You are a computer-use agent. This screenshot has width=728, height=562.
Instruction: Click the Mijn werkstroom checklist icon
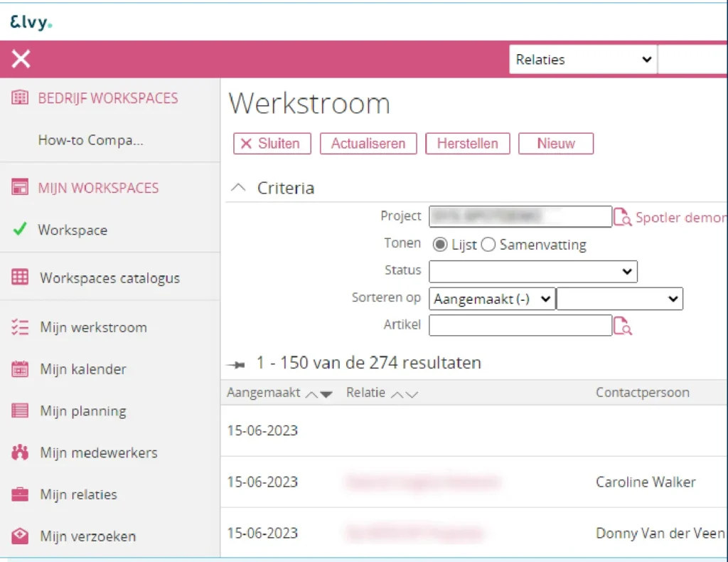pos(20,327)
